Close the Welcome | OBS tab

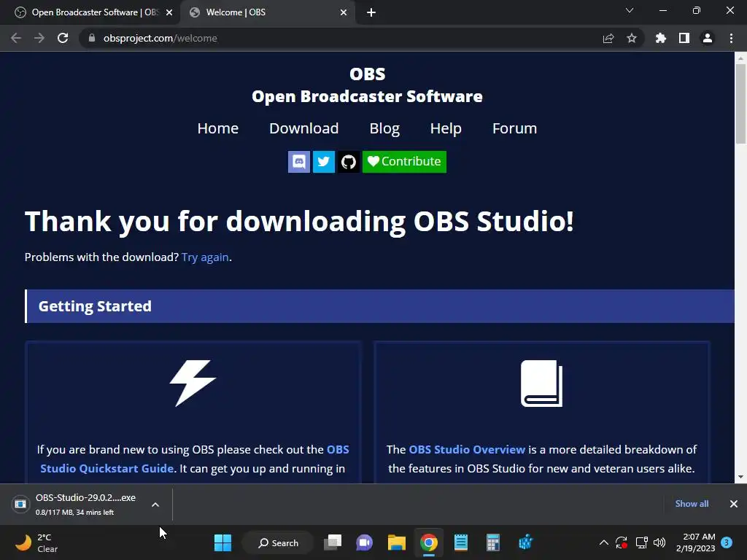point(344,12)
